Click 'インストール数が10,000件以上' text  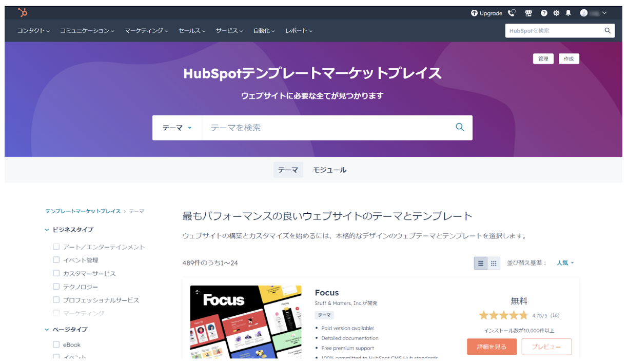519,331
